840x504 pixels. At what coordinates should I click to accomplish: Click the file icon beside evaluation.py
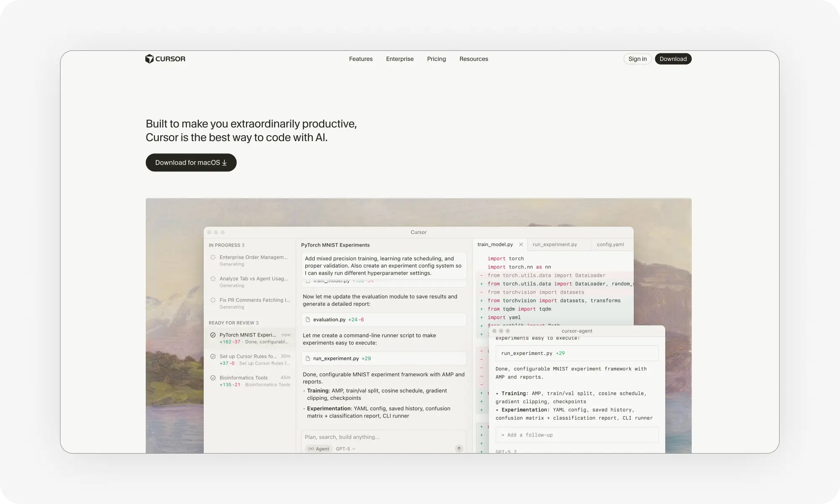click(309, 319)
